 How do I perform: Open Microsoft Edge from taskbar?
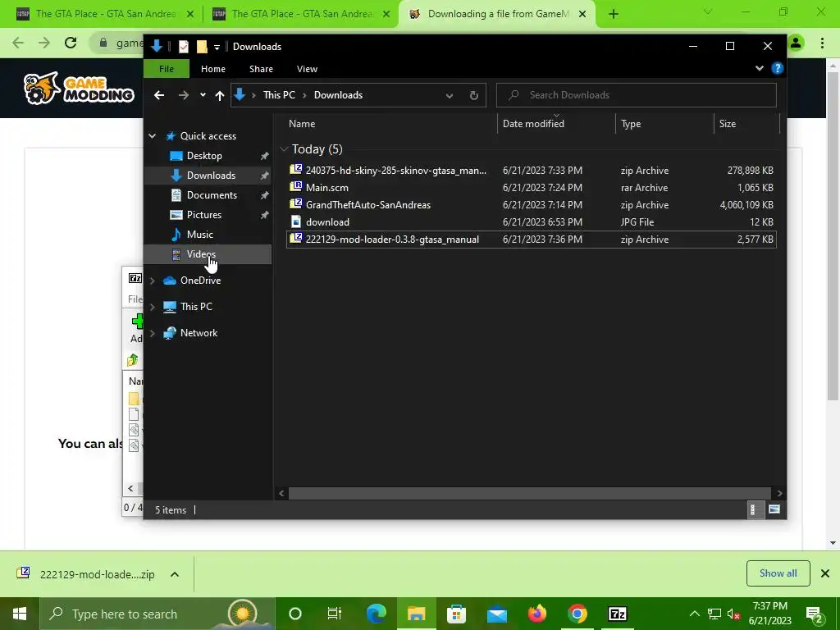pos(376,614)
